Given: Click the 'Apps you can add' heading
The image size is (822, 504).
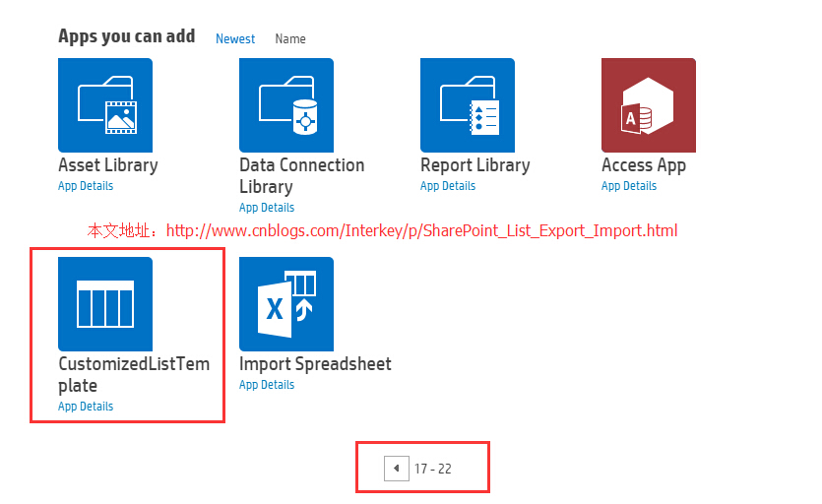Looking at the screenshot, I should [x=126, y=36].
